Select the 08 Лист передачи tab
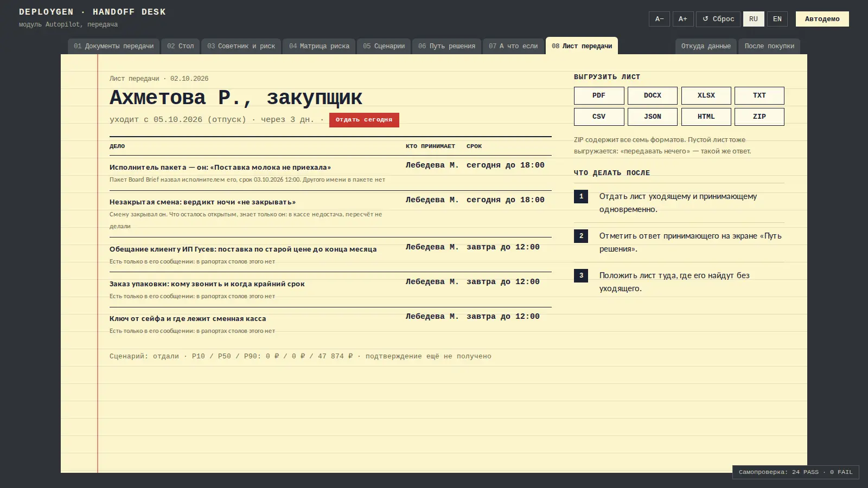868x488 pixels. click(582, 46)
